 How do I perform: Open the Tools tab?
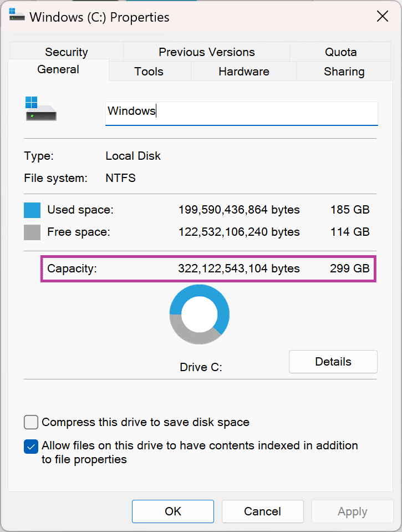(149, 71)
